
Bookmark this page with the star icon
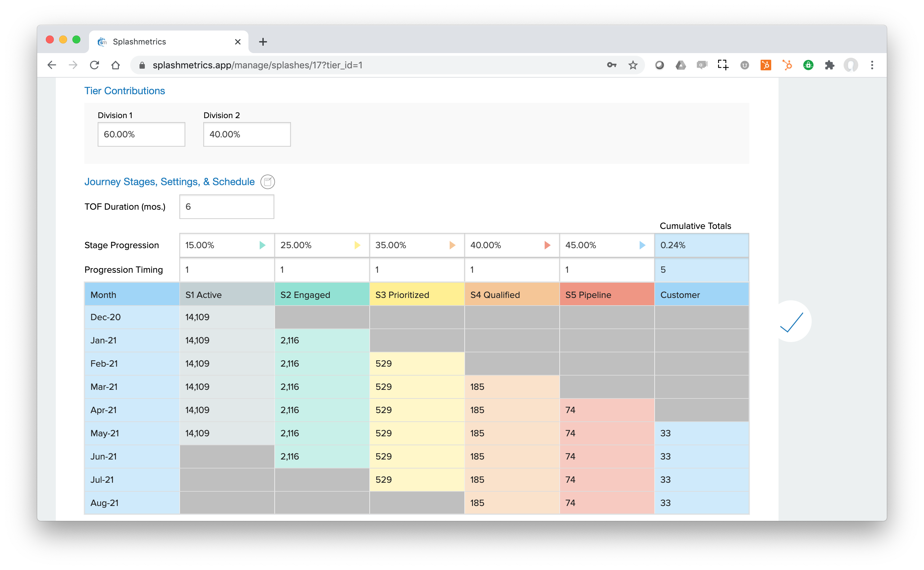tap(633, 65)
